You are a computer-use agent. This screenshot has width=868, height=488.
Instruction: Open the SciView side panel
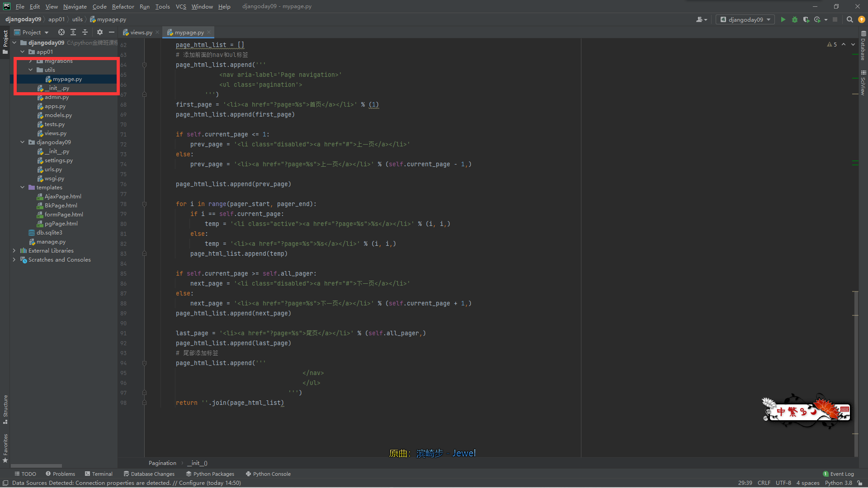(863, 83)
